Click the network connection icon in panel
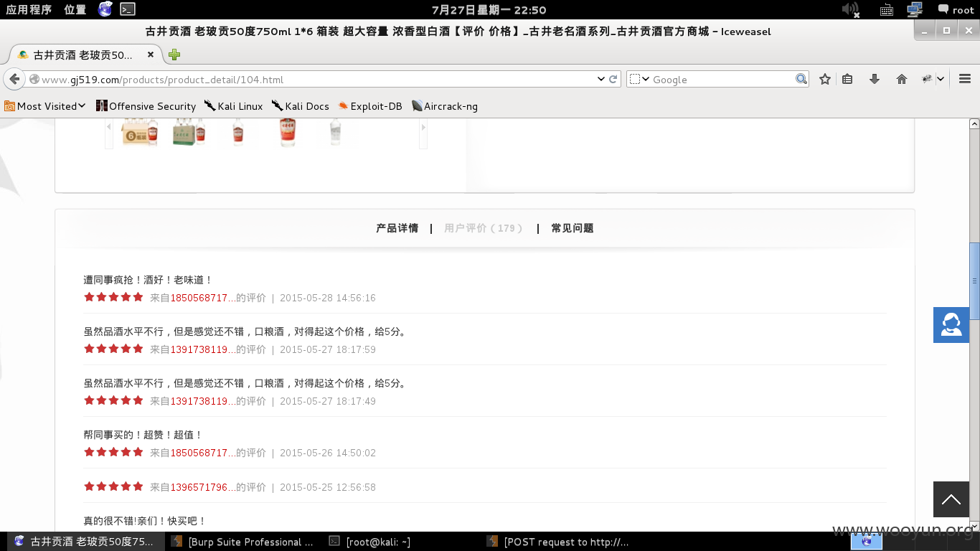The image size is (980, 551). 915,9
